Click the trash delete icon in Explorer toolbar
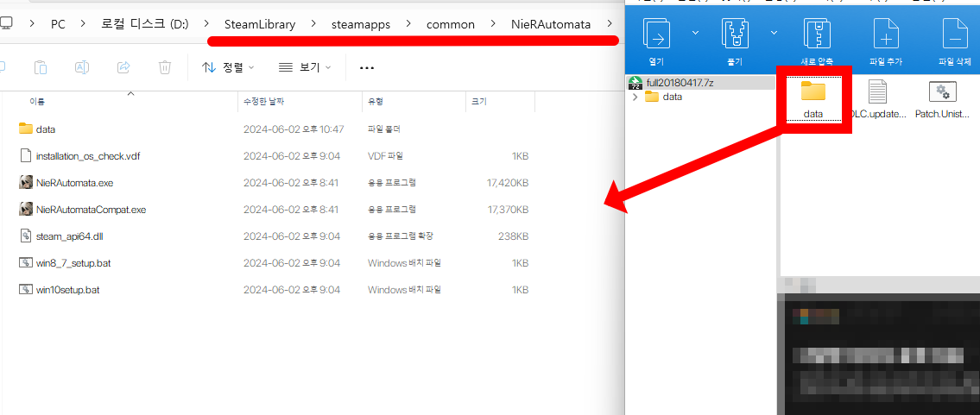 point(165,67)
